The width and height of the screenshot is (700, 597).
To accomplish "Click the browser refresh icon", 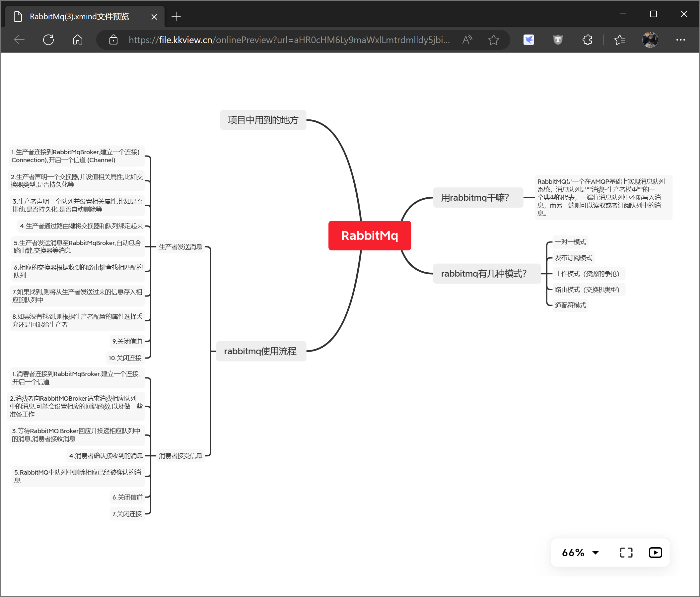I will [48, 40].
